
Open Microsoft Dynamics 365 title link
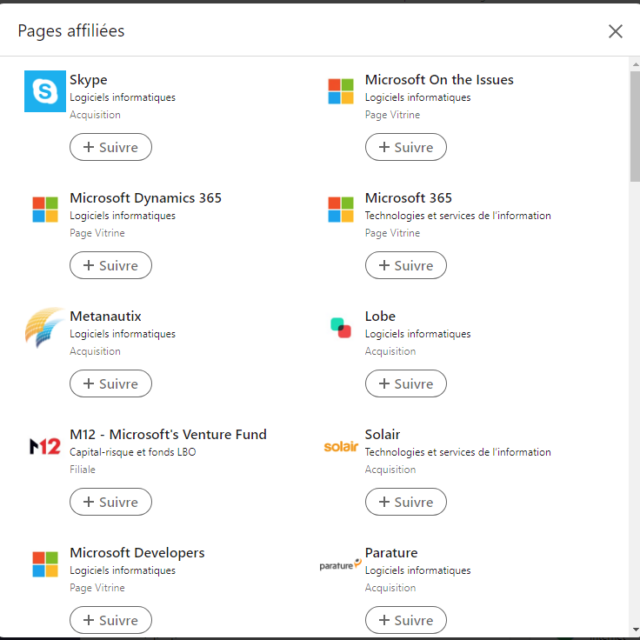(146, 198)
